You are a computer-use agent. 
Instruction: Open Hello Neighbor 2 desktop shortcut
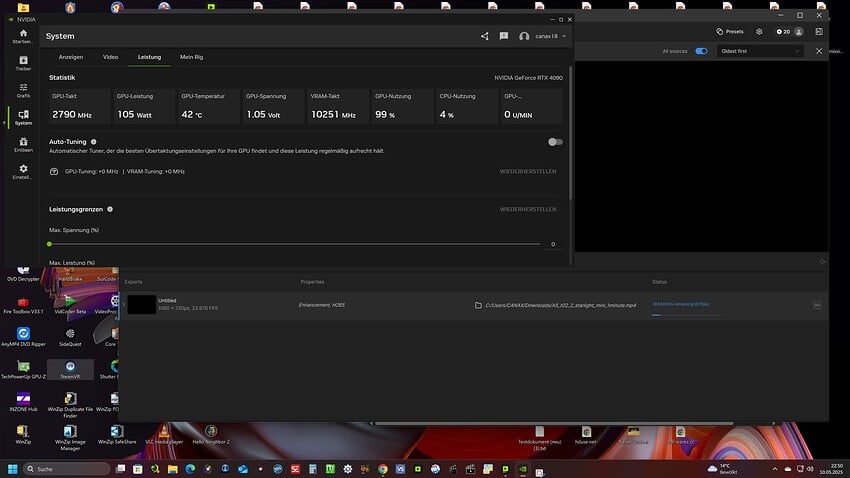[x=211, y=434]
